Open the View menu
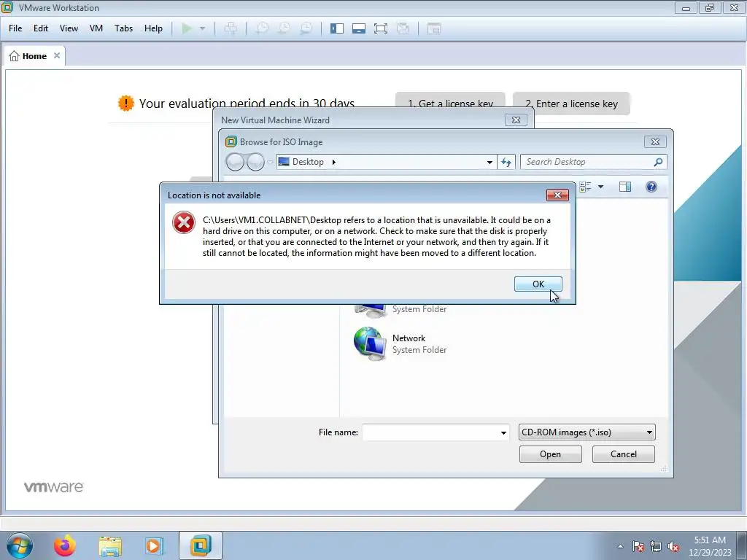 coord(69,28)
